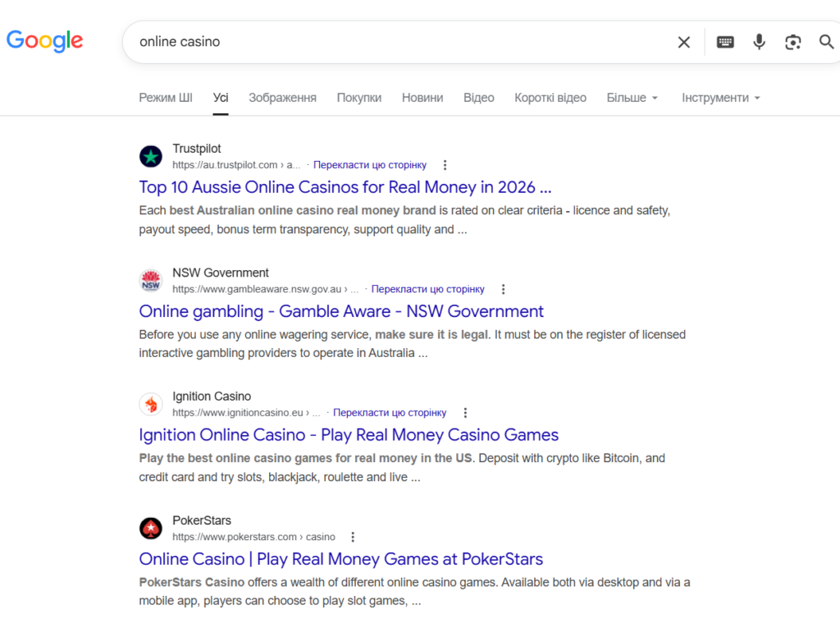
Task: Open the on-screen keyboard icon
Action: click(725, 42)
